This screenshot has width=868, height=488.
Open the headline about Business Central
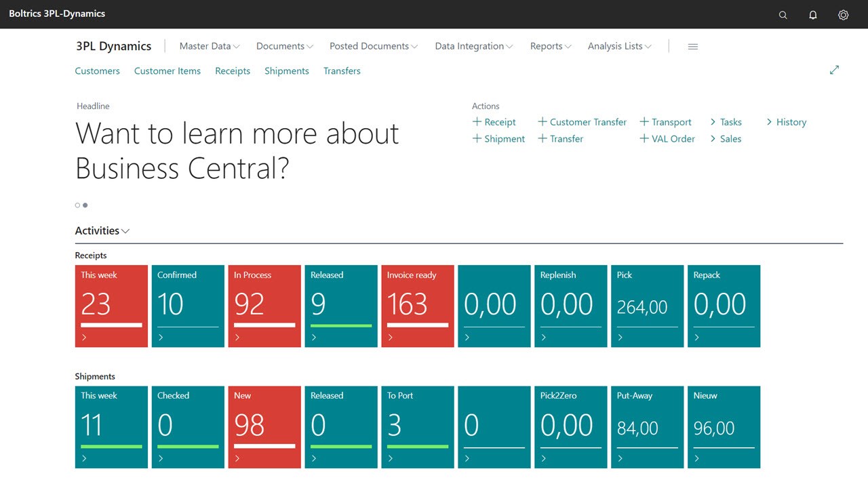coord(237,150)
